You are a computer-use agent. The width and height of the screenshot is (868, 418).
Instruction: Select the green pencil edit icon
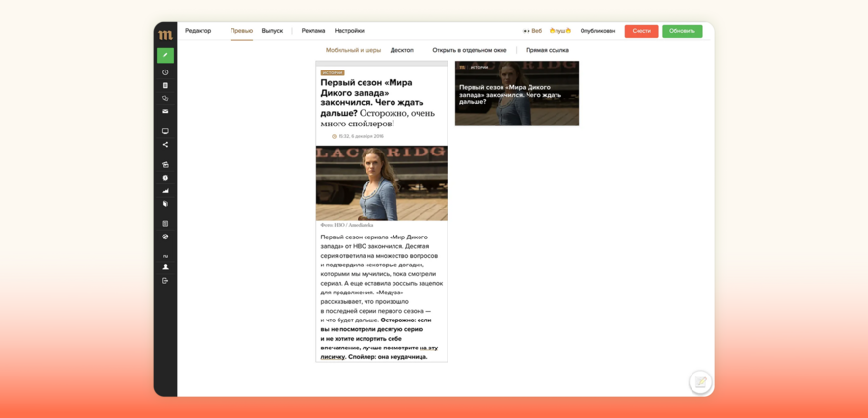[165, 55]
